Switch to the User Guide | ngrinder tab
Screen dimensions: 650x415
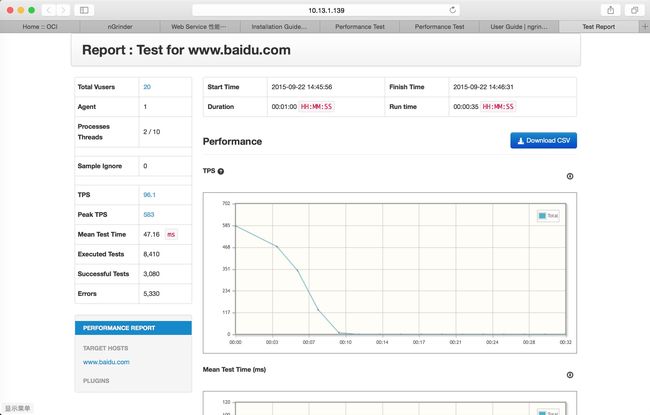point(519,27)
